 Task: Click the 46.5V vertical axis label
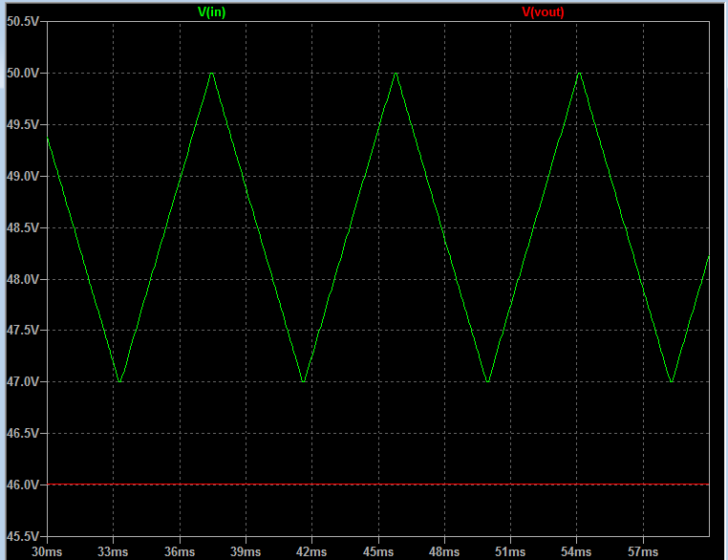tap(23, 433)
